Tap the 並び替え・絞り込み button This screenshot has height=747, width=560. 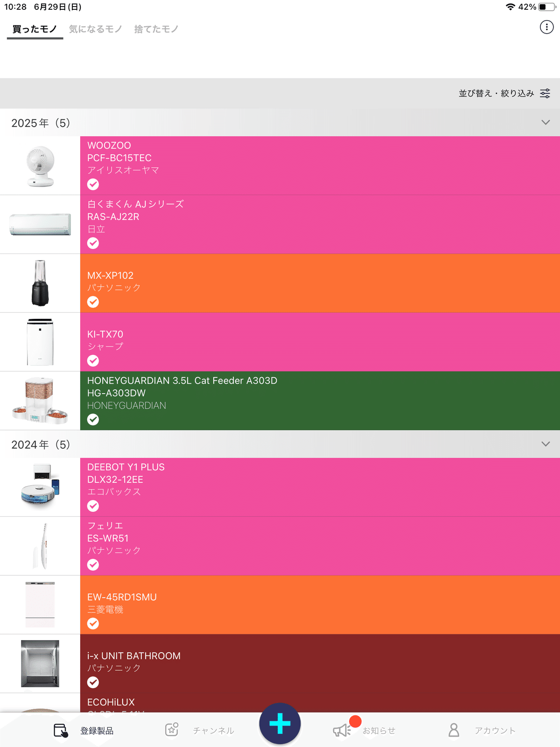[504, 93]
